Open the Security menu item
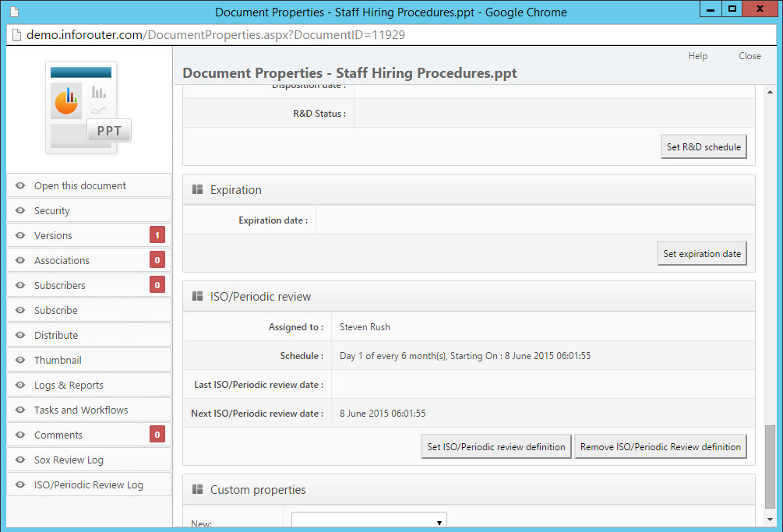The image size is (783, 532). click(x=89, y=210)
